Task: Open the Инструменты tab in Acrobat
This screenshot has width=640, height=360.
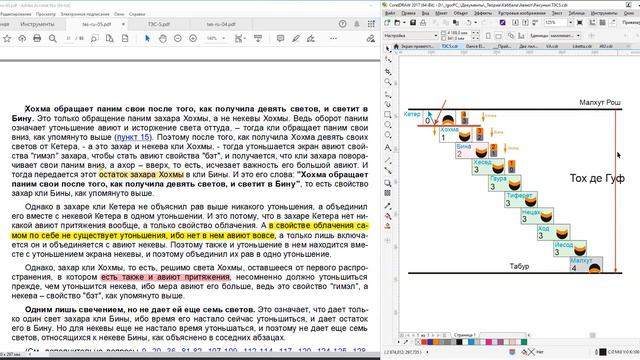Action: coord(37,24)
